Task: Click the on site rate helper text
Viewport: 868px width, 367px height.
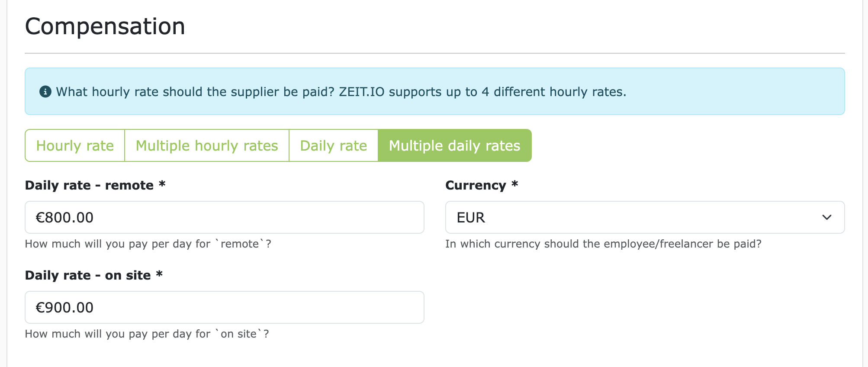Action: [x=147, y=334]
